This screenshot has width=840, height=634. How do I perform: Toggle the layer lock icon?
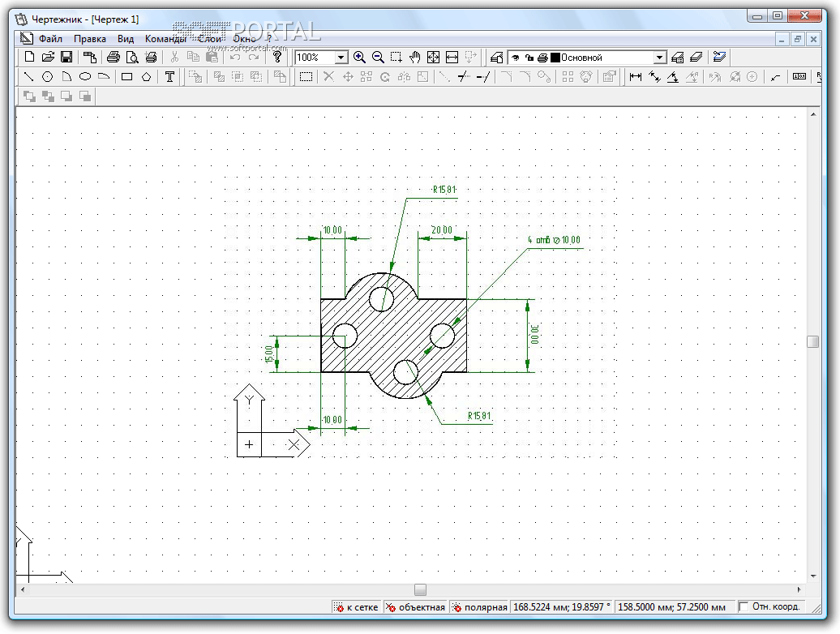pos(529,58)
